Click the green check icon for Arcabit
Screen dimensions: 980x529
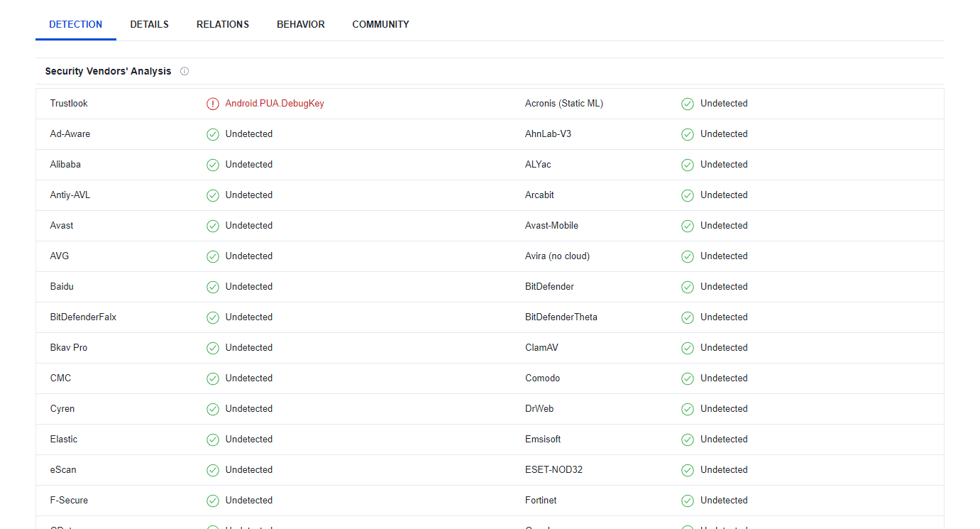pos(688,195)
